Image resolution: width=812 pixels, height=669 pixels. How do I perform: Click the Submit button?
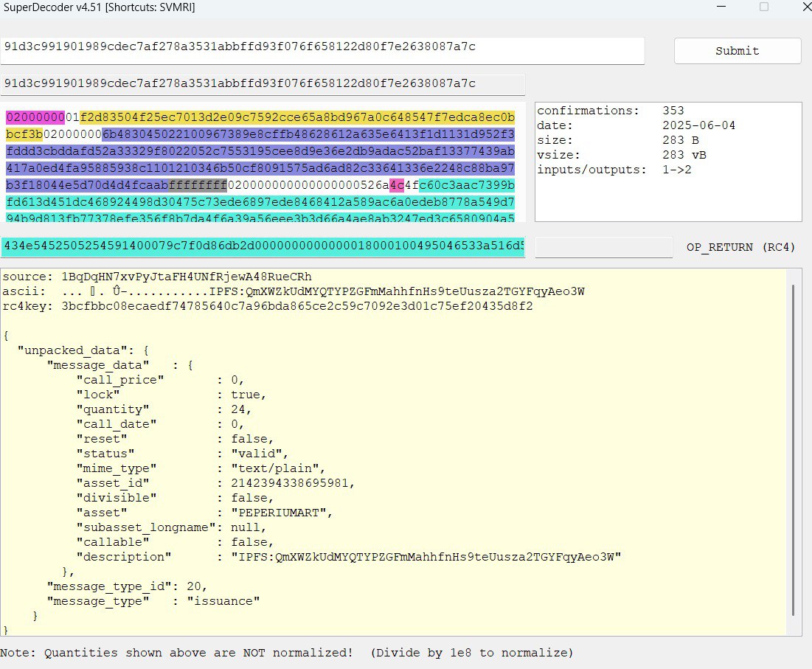click(x=737, y=51)
